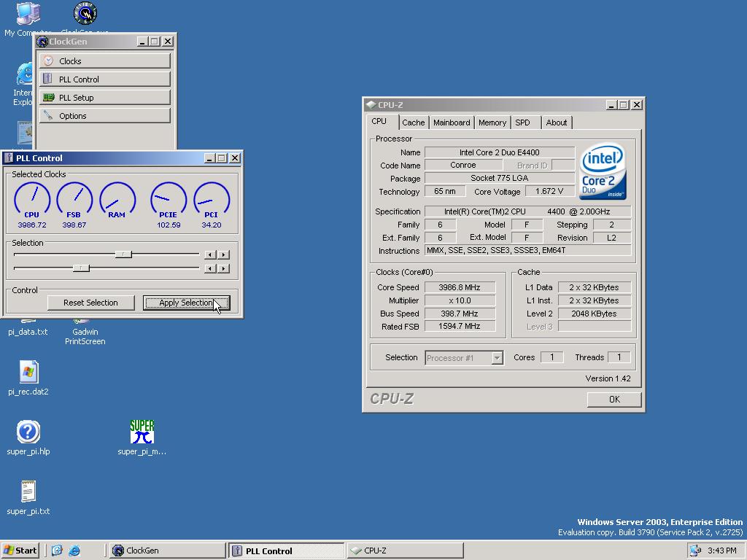The width and height of the screenshot is (747, 560).
Task: Switch to the Memory tab in CPU-Z
Action: pyautogui.click(x=492, y=122)
